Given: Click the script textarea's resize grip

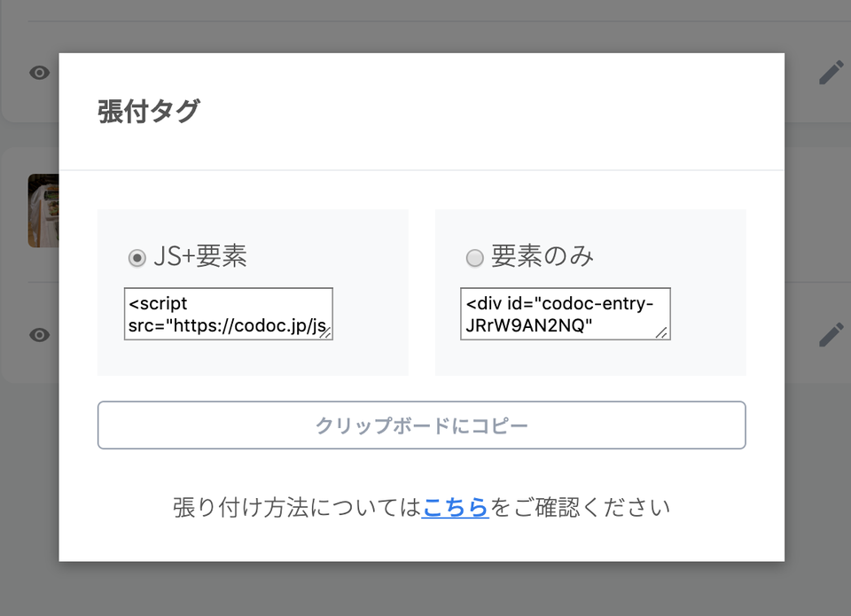Looking at the screenshot, I should [325, 333].
